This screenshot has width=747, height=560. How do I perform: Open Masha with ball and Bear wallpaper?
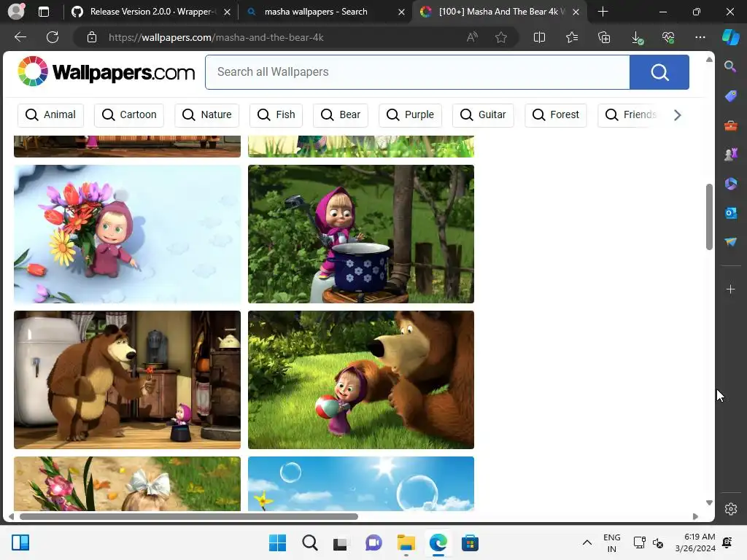[360, 379]
